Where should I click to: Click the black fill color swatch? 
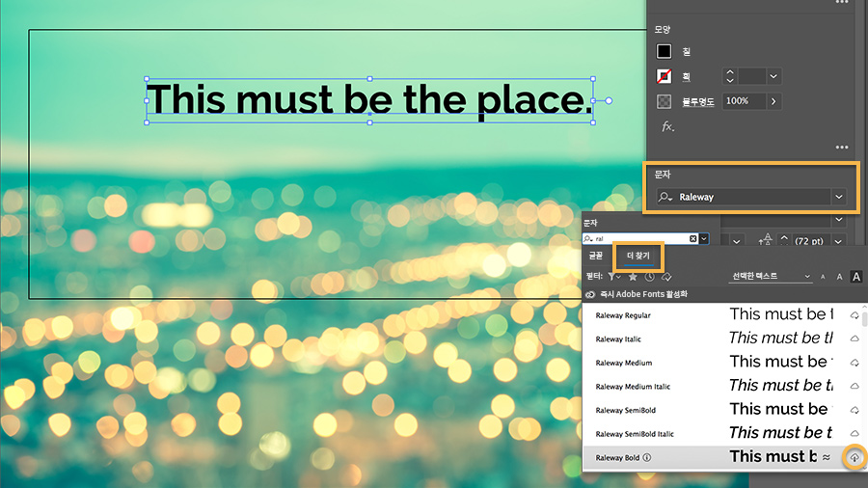click(x=664, y=51)
